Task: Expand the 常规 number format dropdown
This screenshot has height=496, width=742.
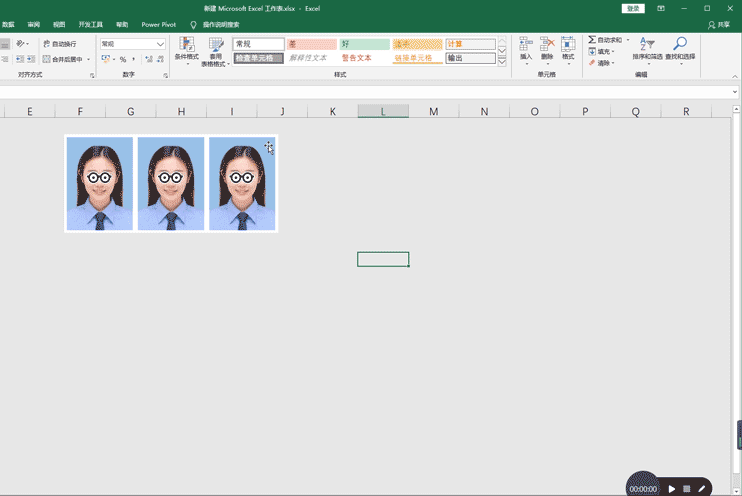Action: pos(160,44)
